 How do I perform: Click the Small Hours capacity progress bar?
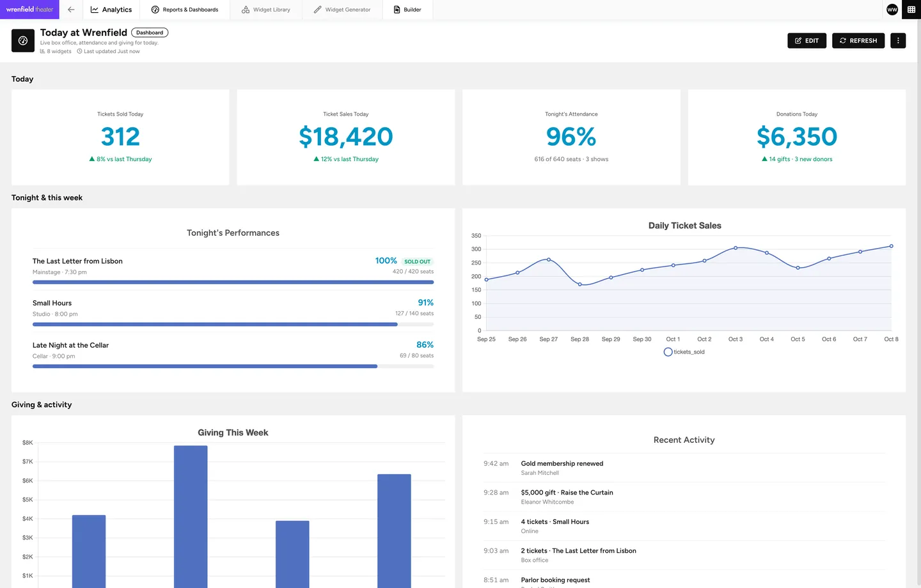click(x=233, y=324)
